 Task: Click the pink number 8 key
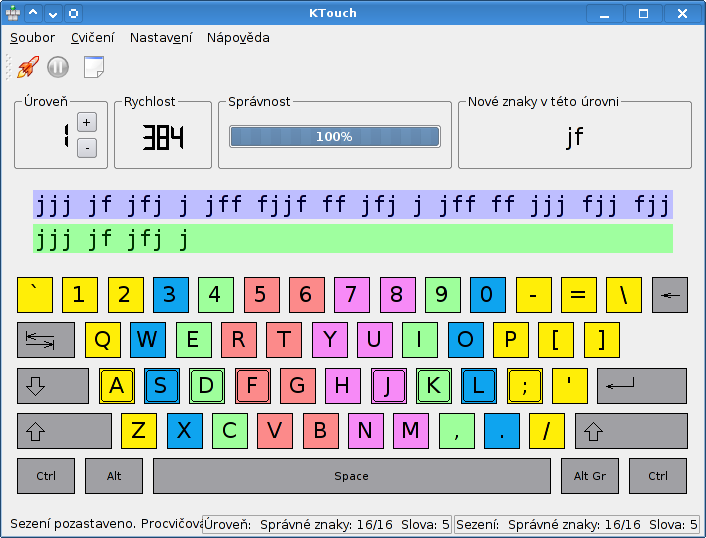point(398,295)
